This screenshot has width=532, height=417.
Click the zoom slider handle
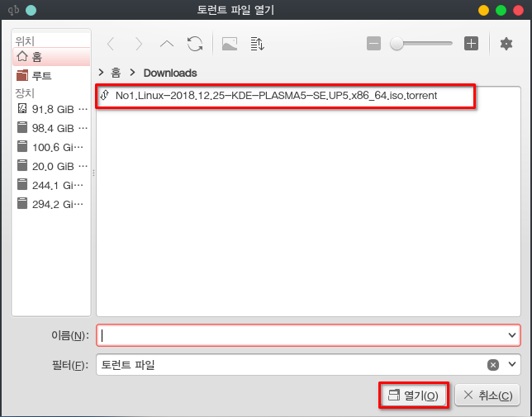(397, 44)
